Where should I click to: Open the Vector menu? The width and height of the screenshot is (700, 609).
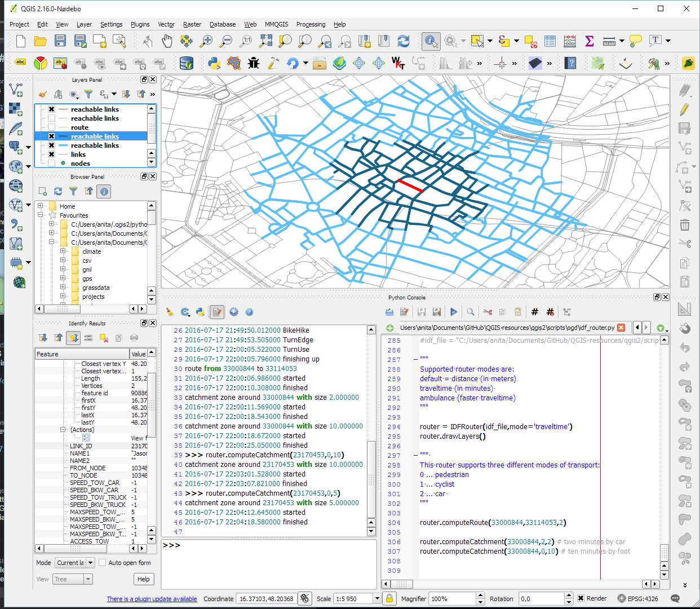click(166, 24)
